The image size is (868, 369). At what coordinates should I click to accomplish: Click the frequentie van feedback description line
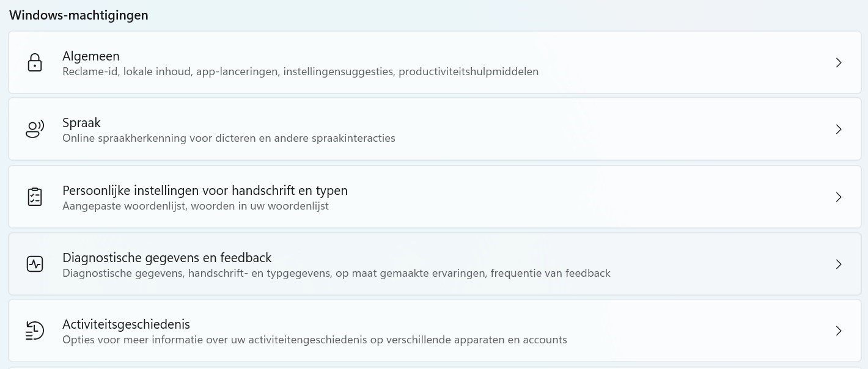click(x=336, y=273)
